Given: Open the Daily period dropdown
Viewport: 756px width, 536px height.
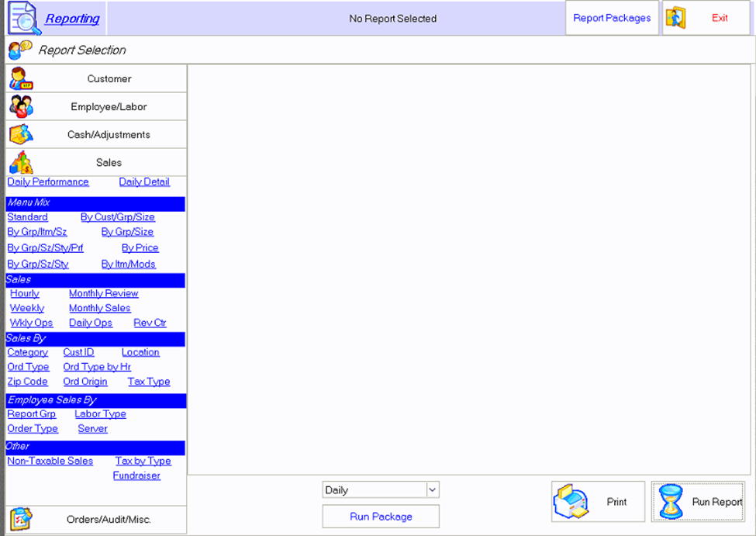Looking at the screenshot, I should [381, 489].
